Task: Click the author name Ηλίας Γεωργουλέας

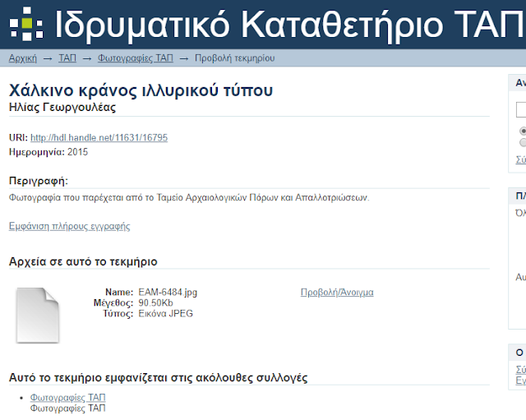Action: [62, 107]
